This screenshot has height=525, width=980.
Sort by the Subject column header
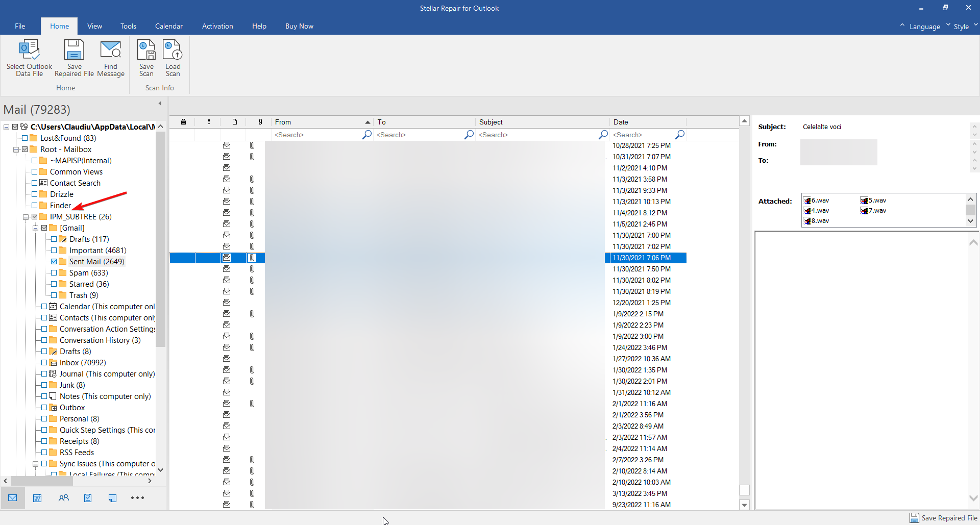pyautogui.click(x=542, y=122)
